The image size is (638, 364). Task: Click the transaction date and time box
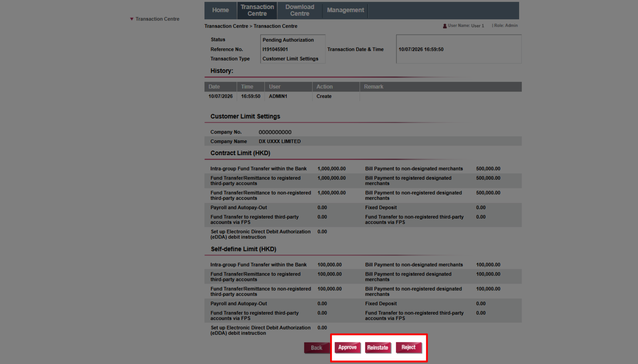click(458, 50)
